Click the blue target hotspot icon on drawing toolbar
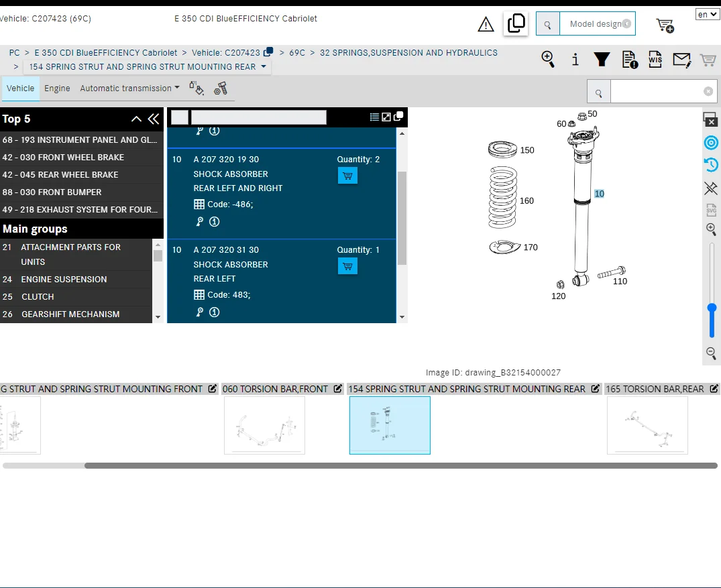Image resolution: width=721 pixels, height=588 pixels. [x=711, y=143]
